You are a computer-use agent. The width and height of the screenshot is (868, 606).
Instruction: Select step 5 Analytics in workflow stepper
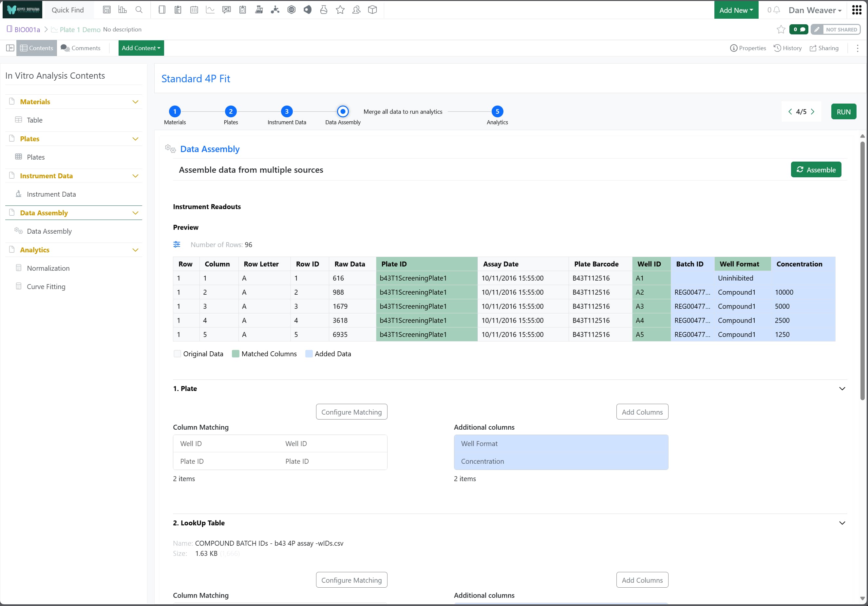(497, 111)
